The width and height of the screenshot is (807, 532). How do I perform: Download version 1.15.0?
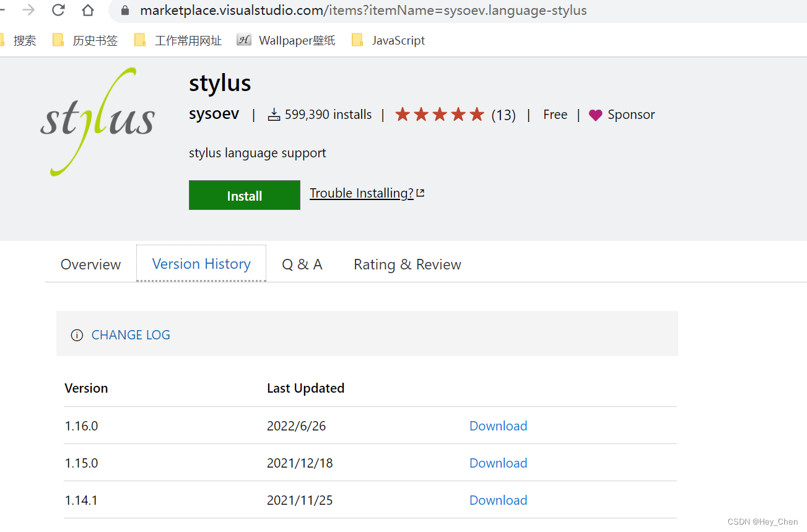[498, 463]
